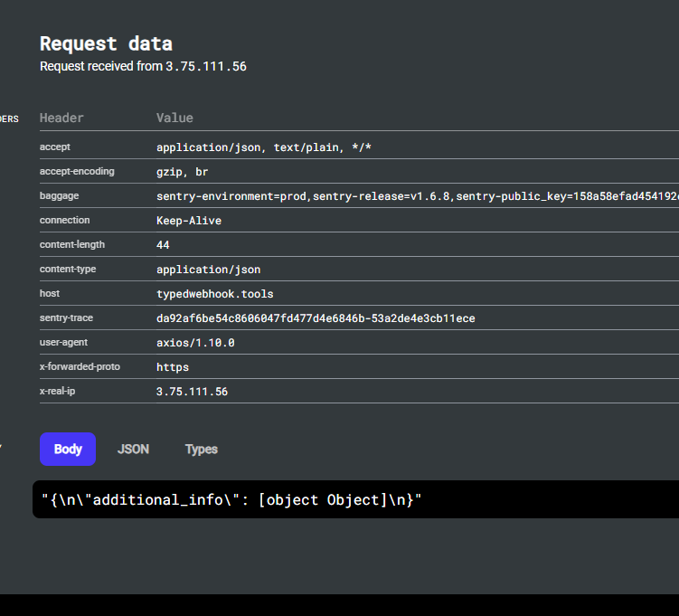The width and height of the screenshot is (679, 616).
Task: Click the content-type value application/json
Action: coord(208,269)
